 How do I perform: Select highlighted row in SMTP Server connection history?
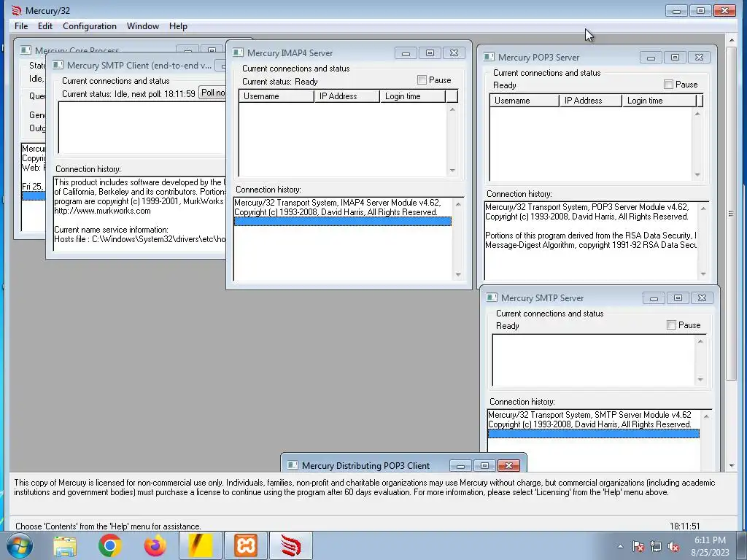594,434
